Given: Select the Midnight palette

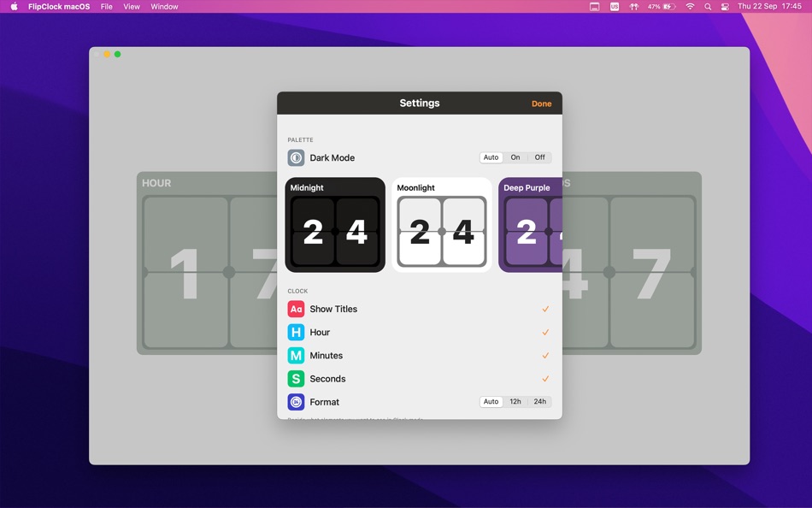Looking at the screenshot, I should click(x=335, y=225).
